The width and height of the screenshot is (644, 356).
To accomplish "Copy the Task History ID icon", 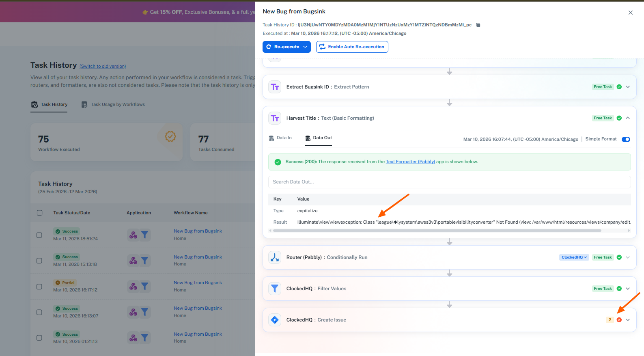I will pos(478,25).
